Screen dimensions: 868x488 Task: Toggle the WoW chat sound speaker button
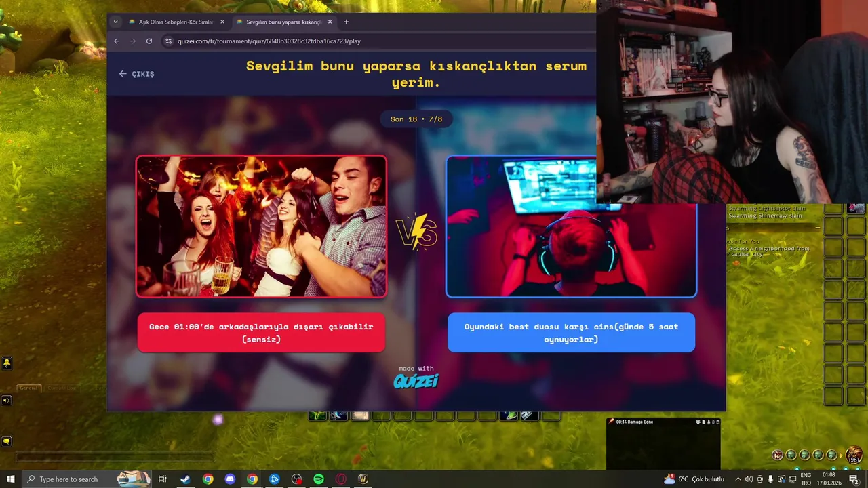pyautogui.click(x=6, y=401)
